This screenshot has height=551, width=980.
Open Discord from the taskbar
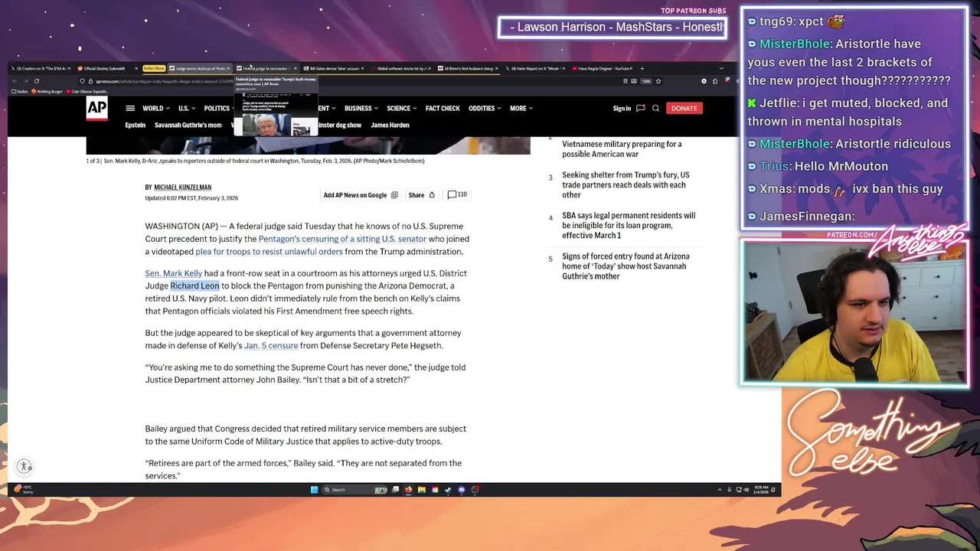[461, 490]
